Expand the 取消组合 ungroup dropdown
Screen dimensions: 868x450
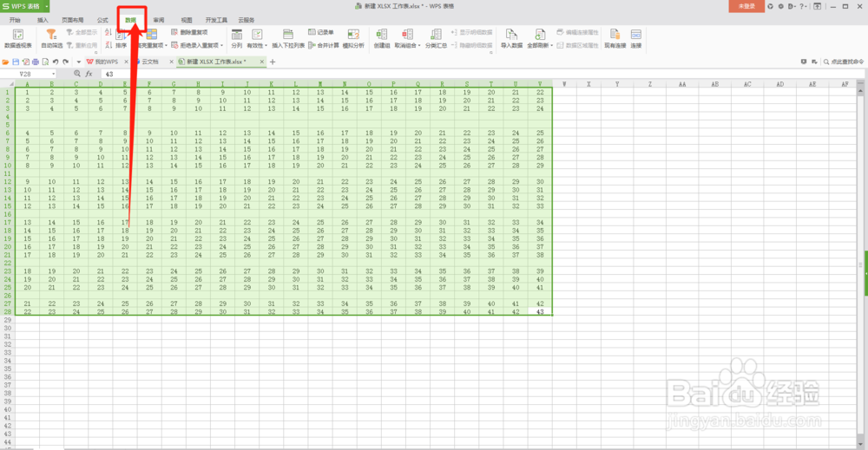419,45
